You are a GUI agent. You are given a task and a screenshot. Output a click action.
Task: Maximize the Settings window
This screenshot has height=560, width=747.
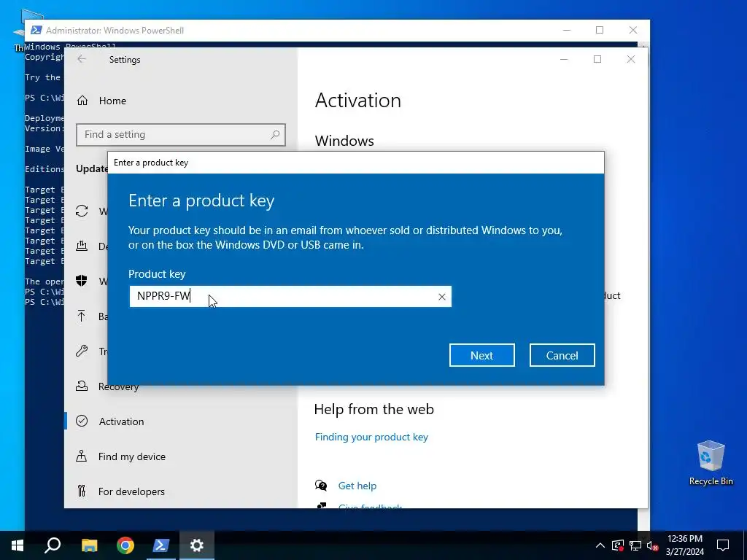tap(597, 59)
